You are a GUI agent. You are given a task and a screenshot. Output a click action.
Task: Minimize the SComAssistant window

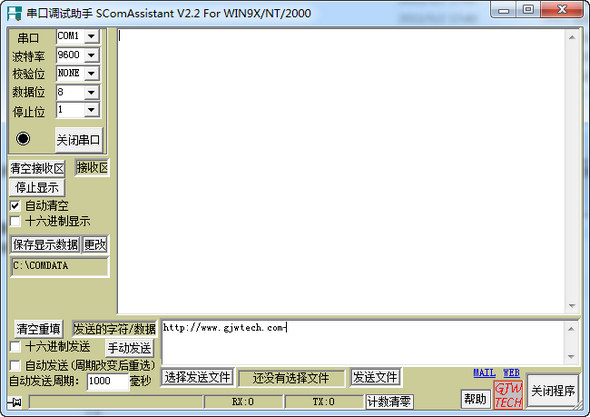503,10
